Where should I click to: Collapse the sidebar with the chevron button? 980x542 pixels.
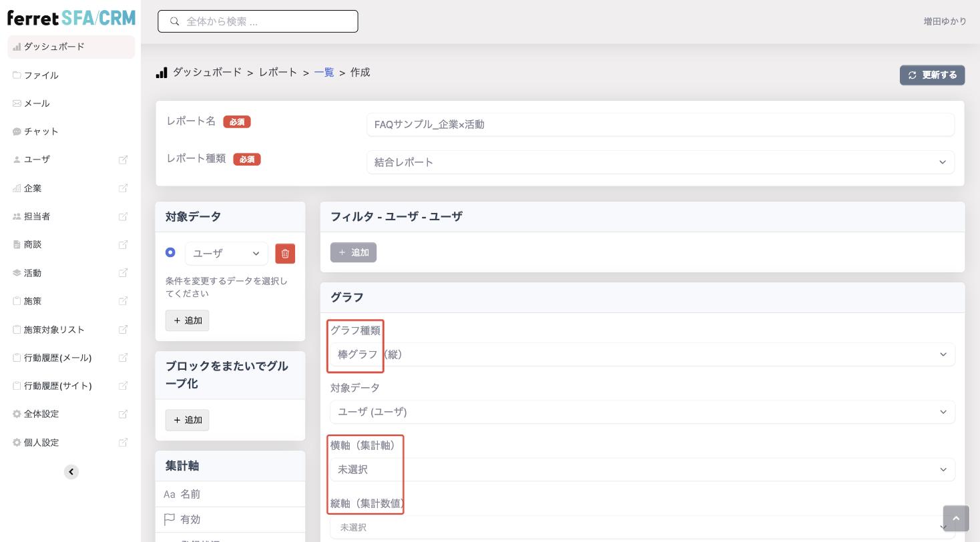click(71, 472)
